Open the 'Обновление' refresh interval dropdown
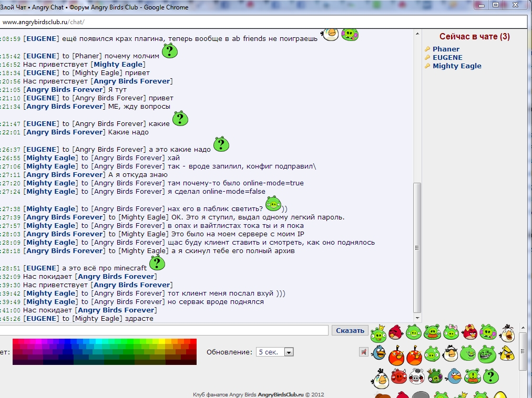The height and width of the screenshot is (398, 532). [x=274, y=352]
